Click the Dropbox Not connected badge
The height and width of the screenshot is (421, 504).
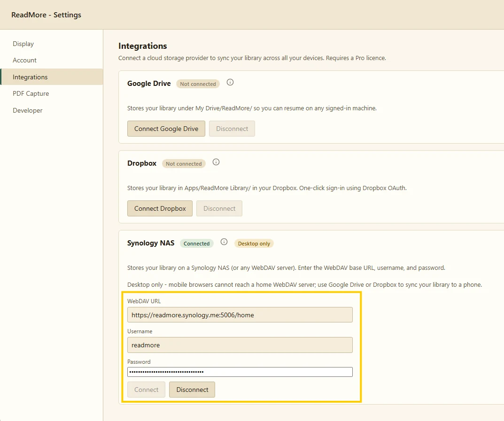coord(184,163)
